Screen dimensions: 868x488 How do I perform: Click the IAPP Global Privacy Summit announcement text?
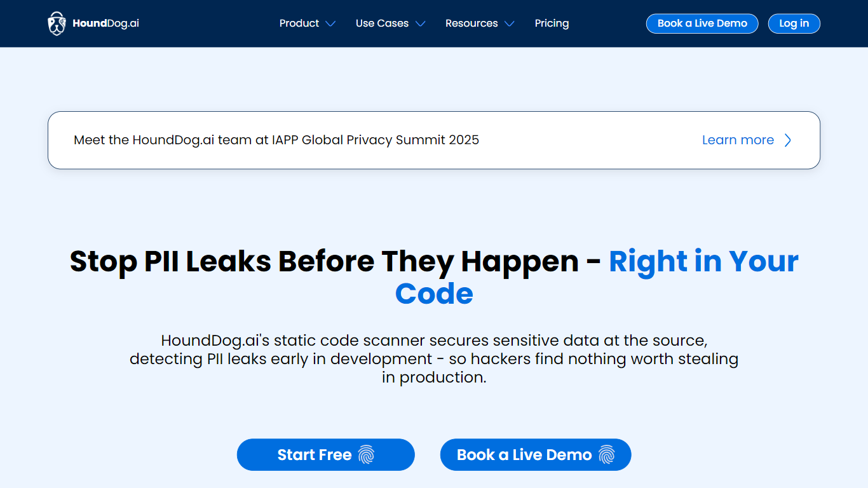pyautogui.click(x=276, y=140)
